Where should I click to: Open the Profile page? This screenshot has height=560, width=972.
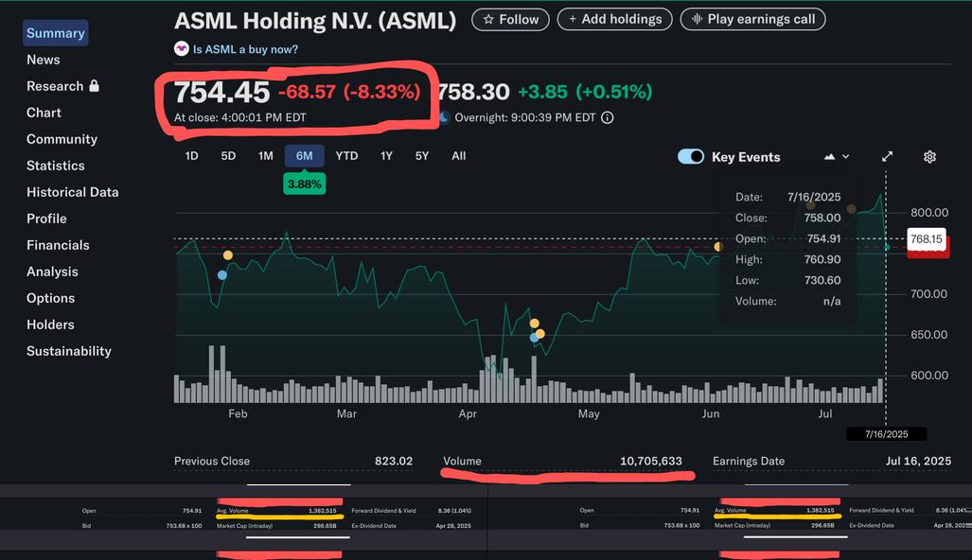tap(46, 219)
